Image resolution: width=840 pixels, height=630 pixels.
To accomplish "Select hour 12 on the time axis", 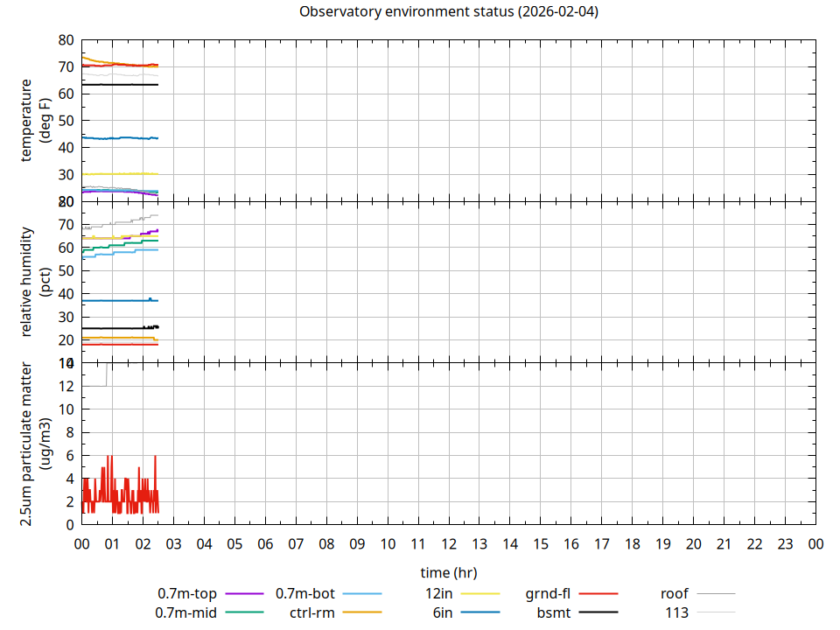I will click(x=449, y=544).
